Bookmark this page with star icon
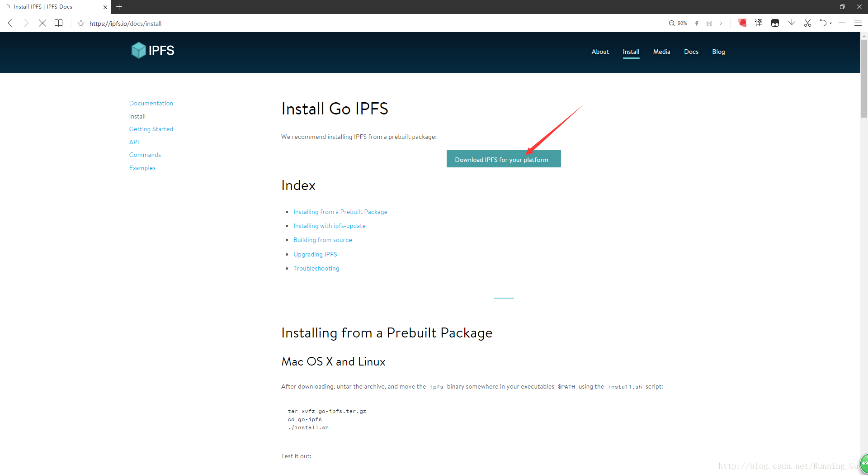Screen dimensions: 868x475 pyautogui.click(x=81, y=24)
